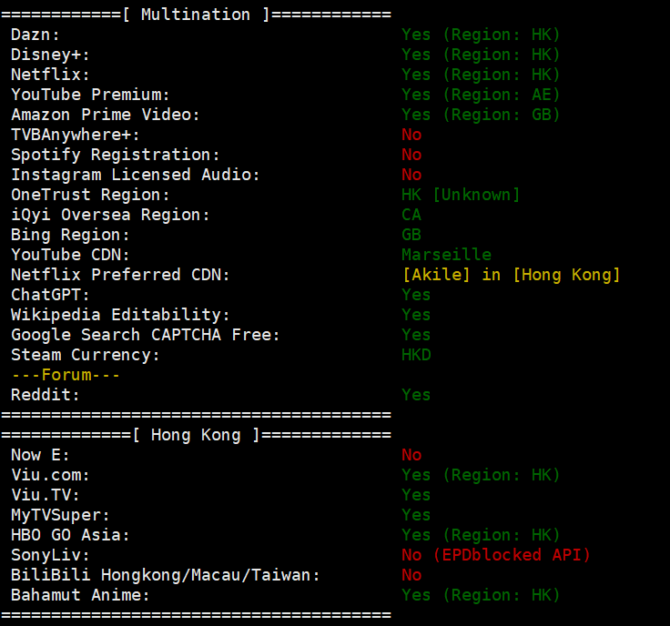Click the YouTube Premium region AE result

pos(481,95)
